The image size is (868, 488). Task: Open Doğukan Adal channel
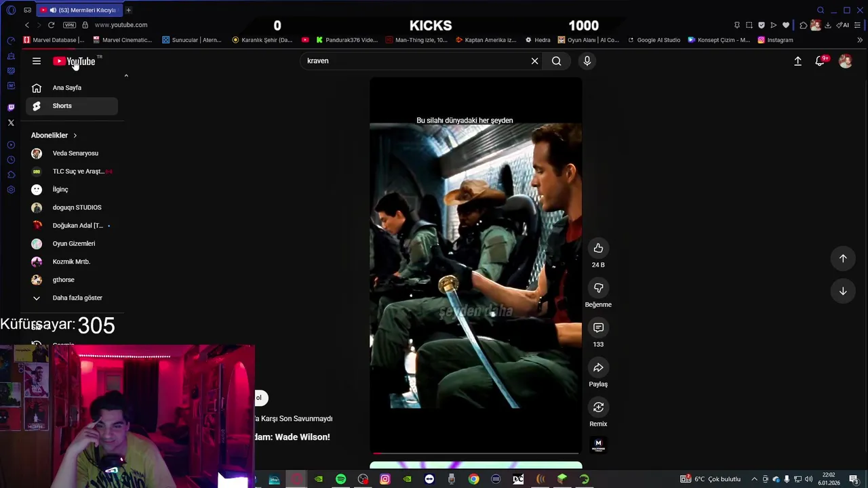[72, 226]
